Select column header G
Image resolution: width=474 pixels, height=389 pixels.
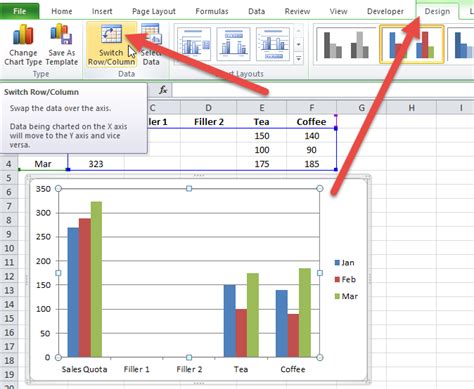click(x=361, y=108)
